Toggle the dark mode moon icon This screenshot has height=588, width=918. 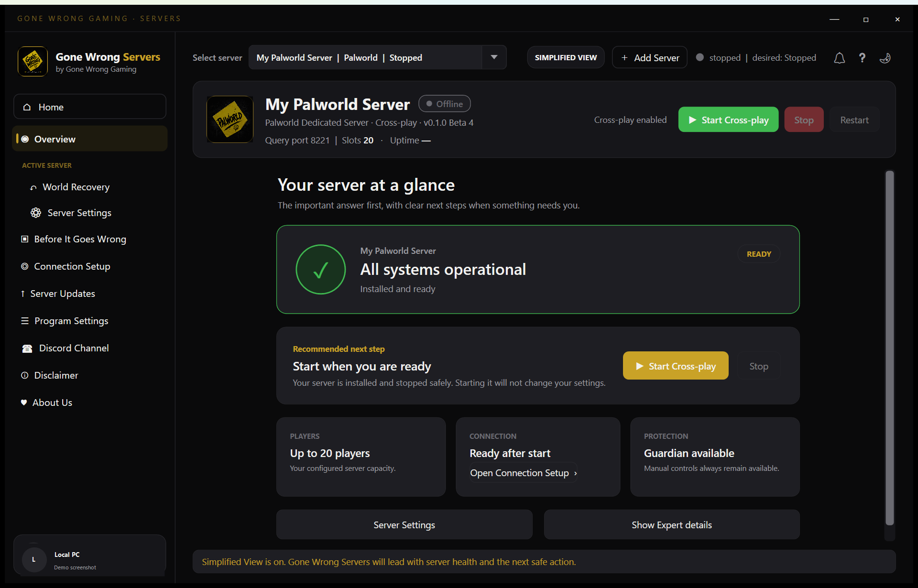(x=885, y=58)
